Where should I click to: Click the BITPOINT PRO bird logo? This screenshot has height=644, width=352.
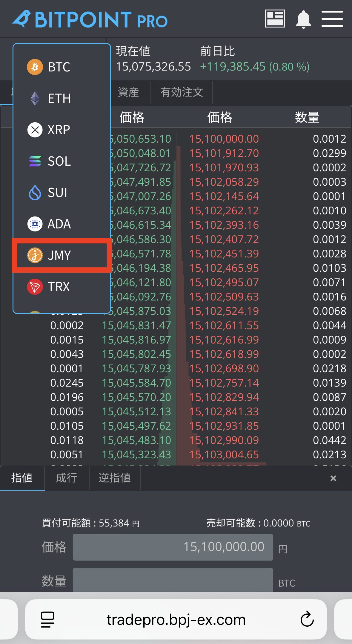tap(22, 19)
